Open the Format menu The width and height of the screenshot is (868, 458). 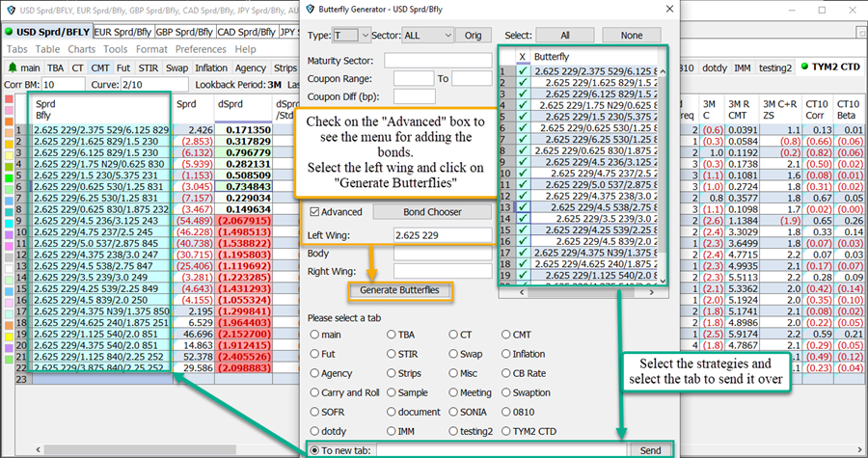151,49
